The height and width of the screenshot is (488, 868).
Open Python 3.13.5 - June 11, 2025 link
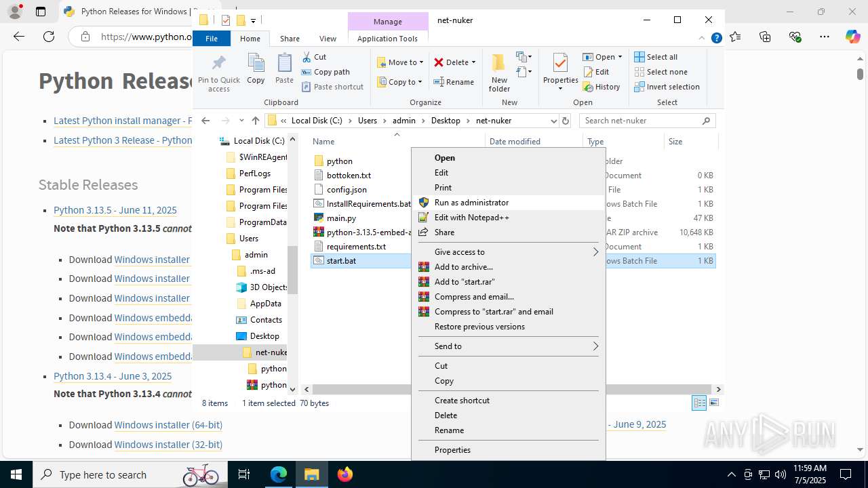click(115, 210)
